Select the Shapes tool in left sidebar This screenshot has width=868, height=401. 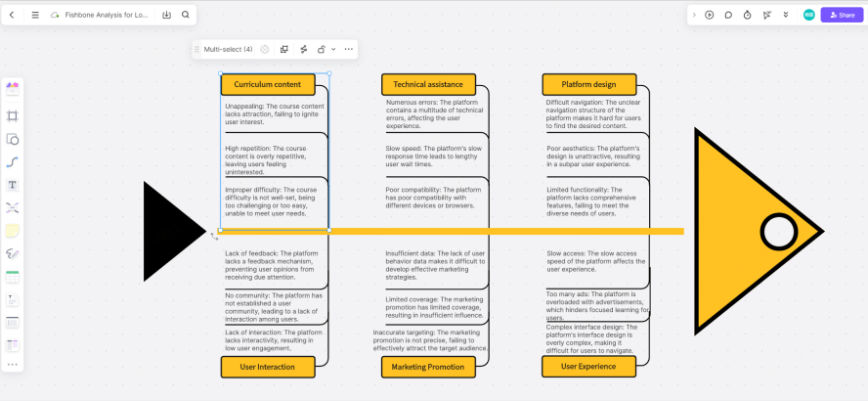pyautogui.click(x=13, y=139)
